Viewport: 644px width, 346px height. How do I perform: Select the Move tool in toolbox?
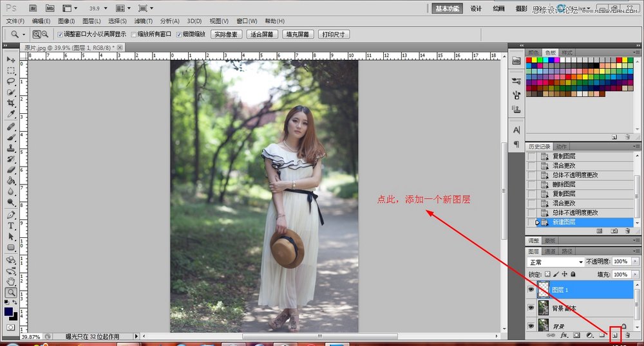tap(11, 60)
